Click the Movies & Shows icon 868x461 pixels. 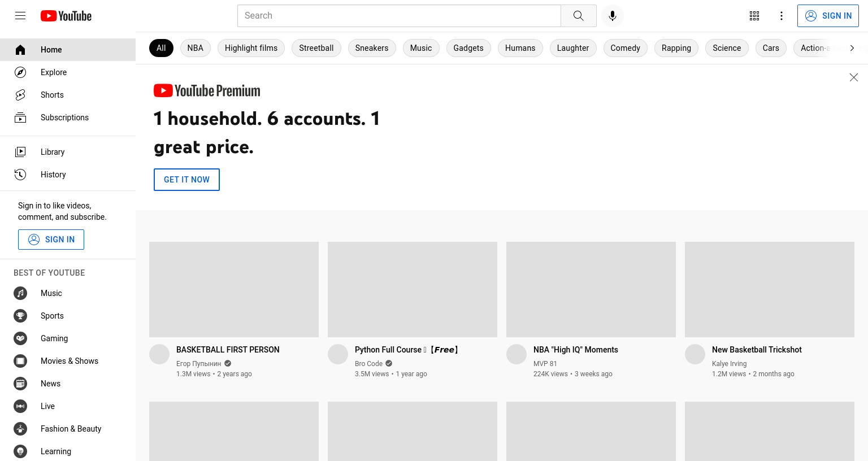point(20,361)
